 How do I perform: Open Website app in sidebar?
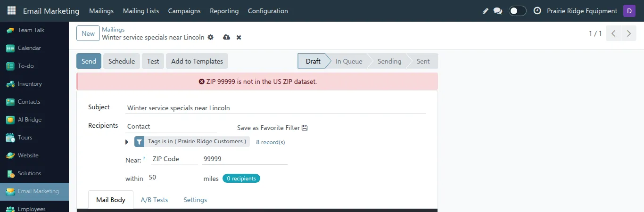click(x=34, y=155)
